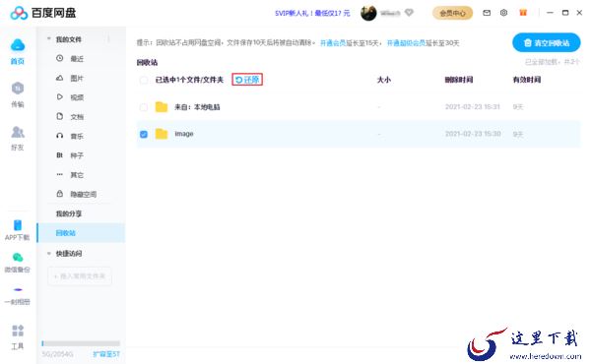Click the 开通超级会员 link

[406, 43]
